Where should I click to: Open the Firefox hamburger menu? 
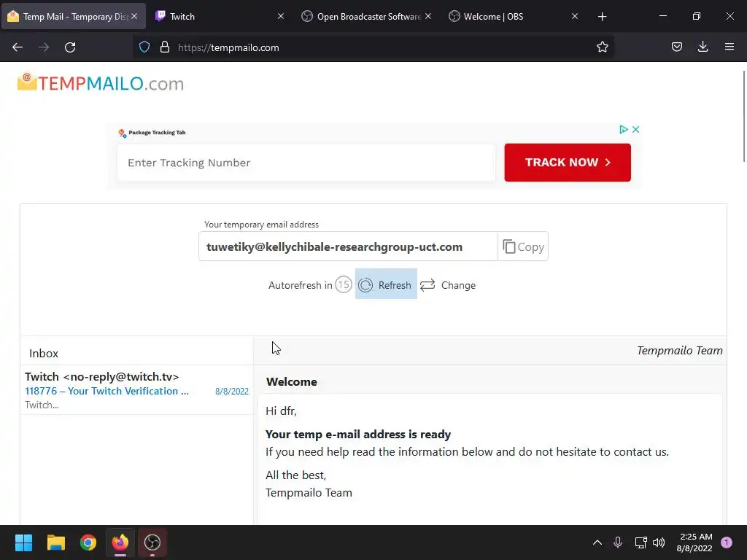[729, 47]
